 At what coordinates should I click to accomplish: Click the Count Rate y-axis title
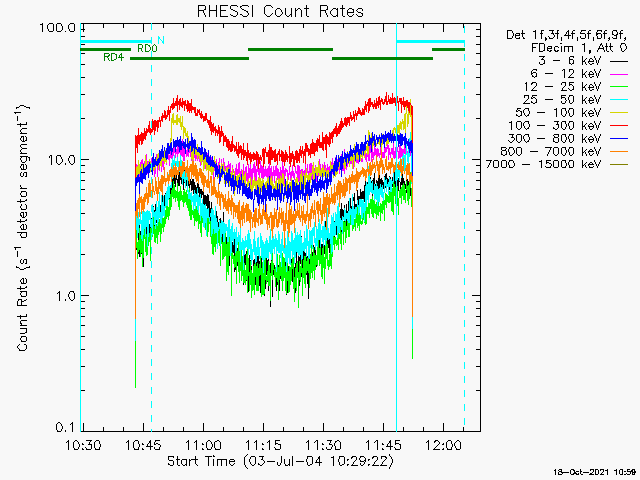pos(22,227)
